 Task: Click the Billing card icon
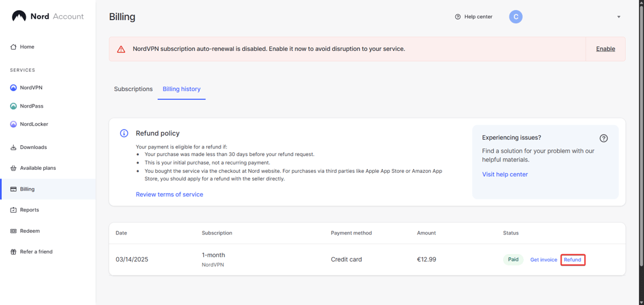13,189
